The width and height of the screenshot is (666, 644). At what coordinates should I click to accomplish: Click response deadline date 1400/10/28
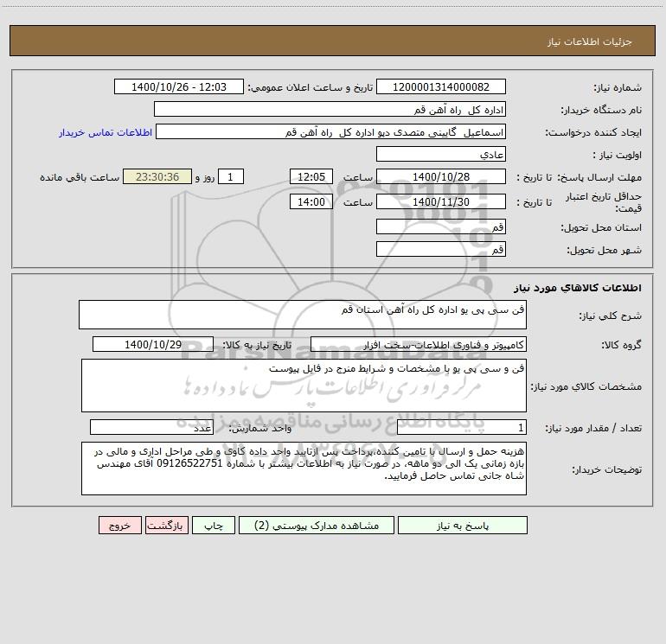coord(441,176)
